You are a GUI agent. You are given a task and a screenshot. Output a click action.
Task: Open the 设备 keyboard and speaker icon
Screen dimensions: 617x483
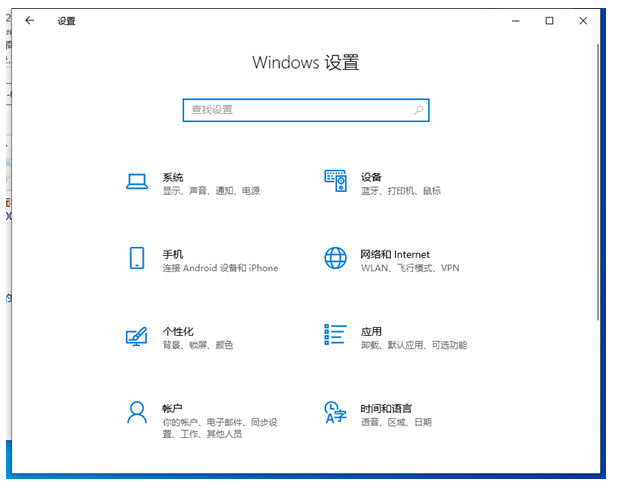(x=336, y=181)
